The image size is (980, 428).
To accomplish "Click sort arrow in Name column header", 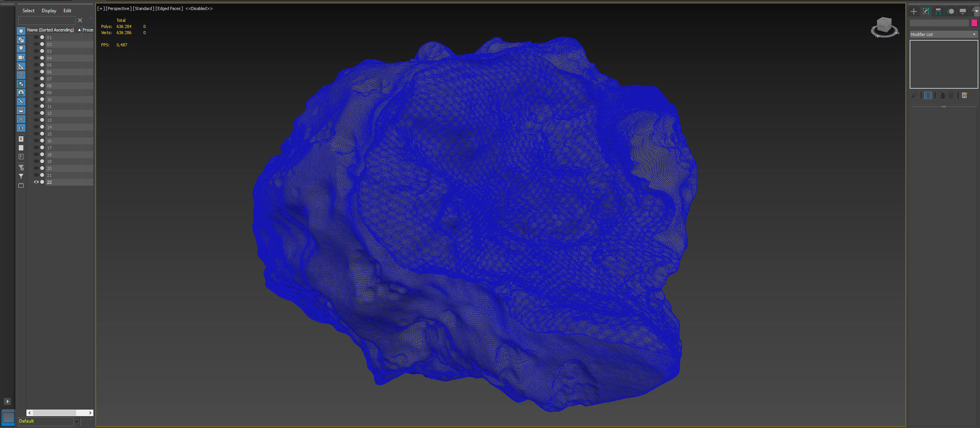I will click(79, 30).
